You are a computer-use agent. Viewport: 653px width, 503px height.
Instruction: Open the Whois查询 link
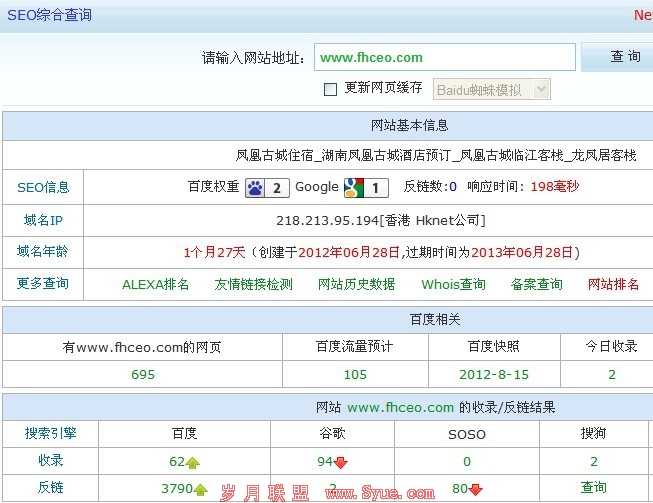click(453, 284)
